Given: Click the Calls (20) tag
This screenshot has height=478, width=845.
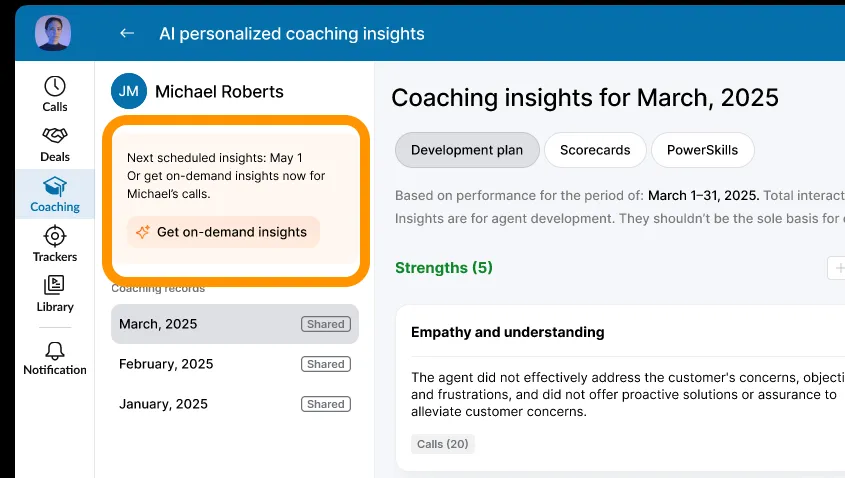Looking at the screenshot, I should (443, 444).
